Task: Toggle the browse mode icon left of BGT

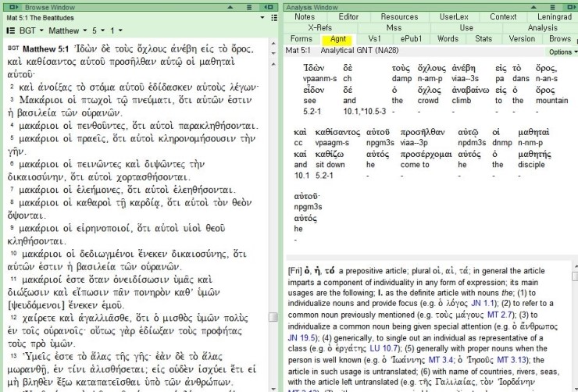Action: point(10,30)
